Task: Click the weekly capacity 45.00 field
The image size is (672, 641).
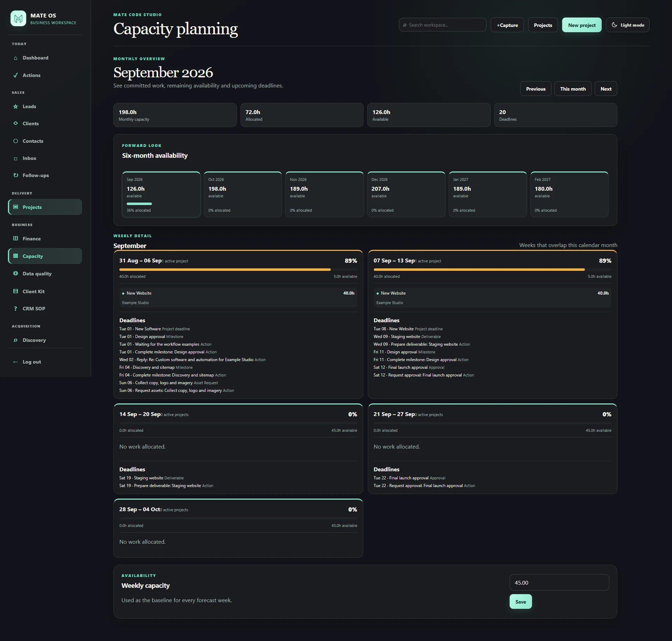Action: [559, 583]
